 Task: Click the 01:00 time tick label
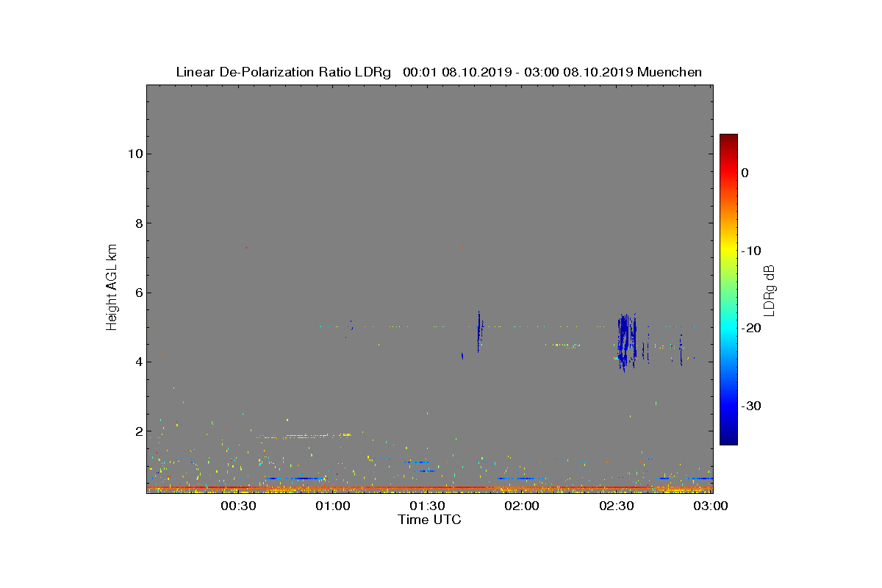pyautogui.click(x=333, y=506)
